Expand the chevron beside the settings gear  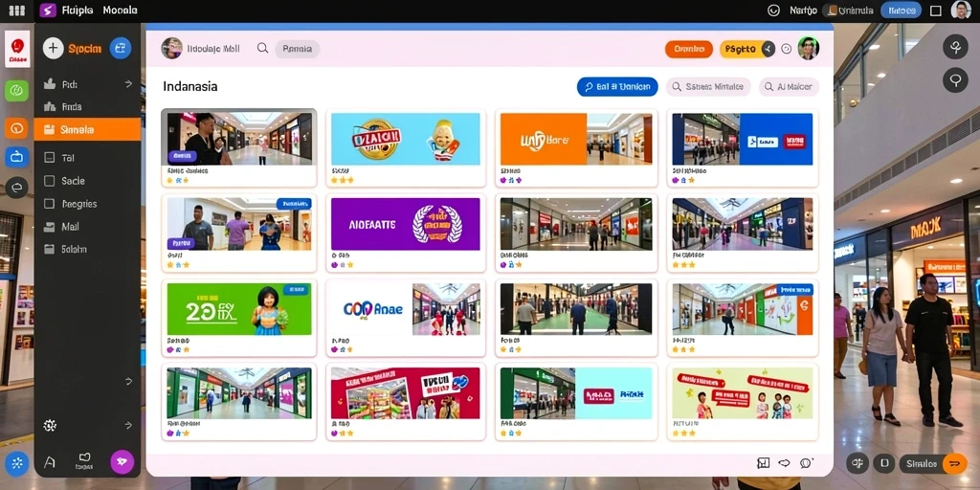pyautogui.click(x=129, y=425)
